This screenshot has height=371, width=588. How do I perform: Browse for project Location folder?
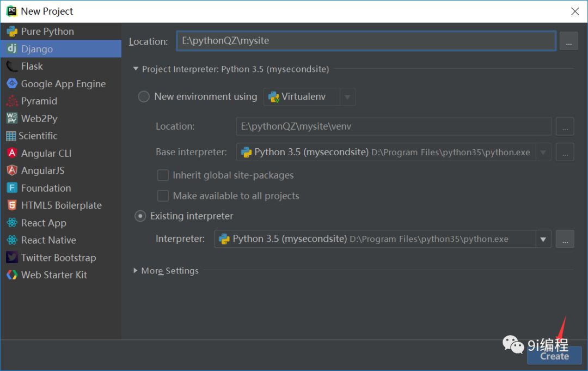point(568,41)
